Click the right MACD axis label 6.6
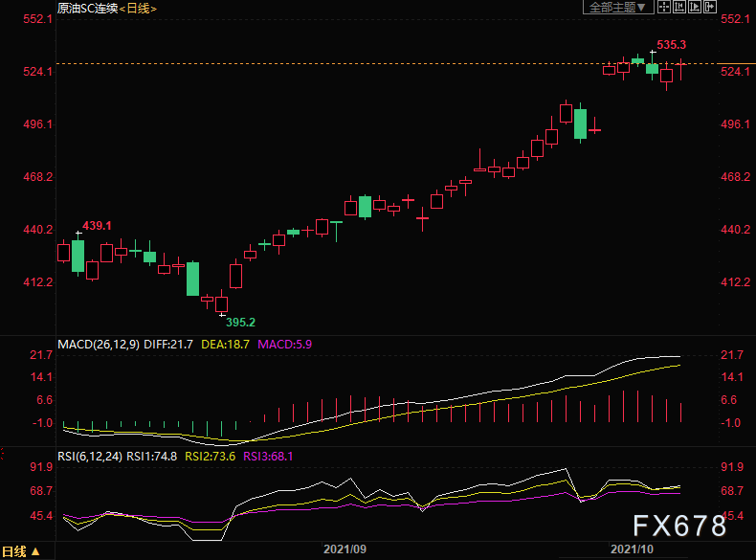Viewport: 756px width, 560px height. (729, 400)
